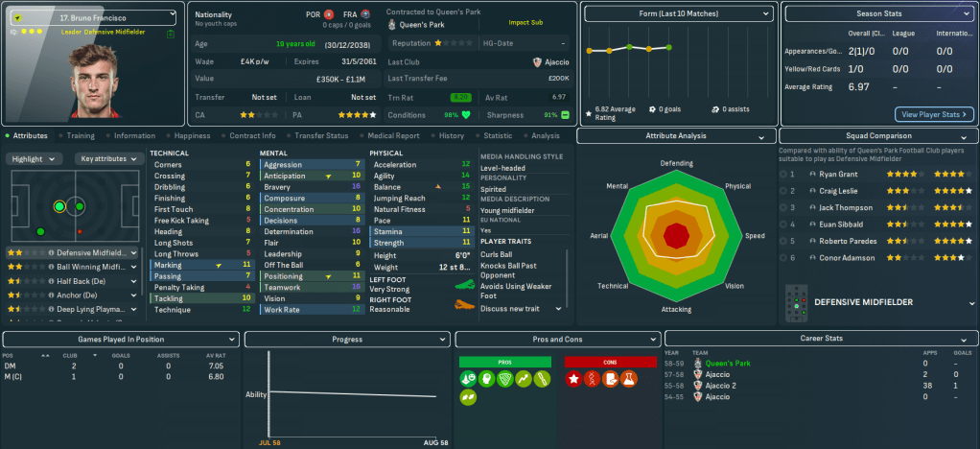Click the Sharpness status icon
Screen dimensions: 980x449
[x=565, y=114]
